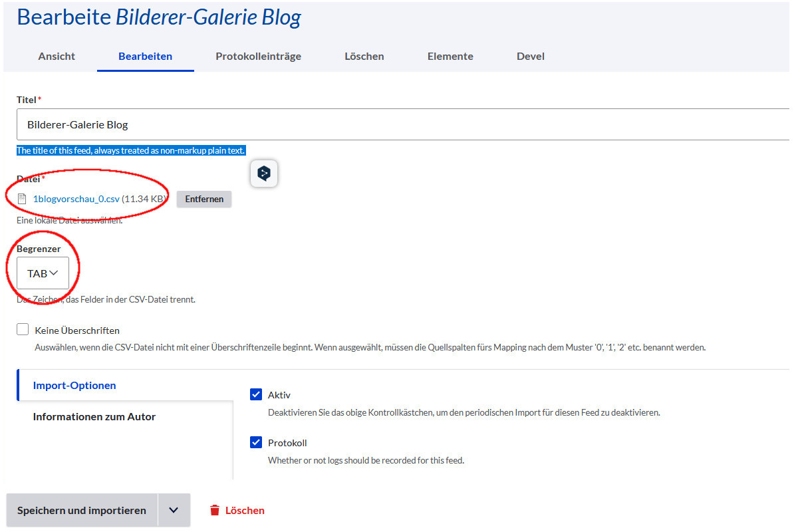This screenshot has height=532, width=798.
Task: Open the hexagonal chat widget icon
Action: (x=264, y=173)
